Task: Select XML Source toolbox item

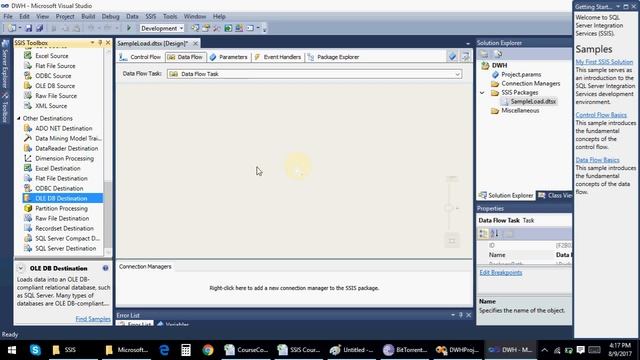Action: (x=51, y=106)
